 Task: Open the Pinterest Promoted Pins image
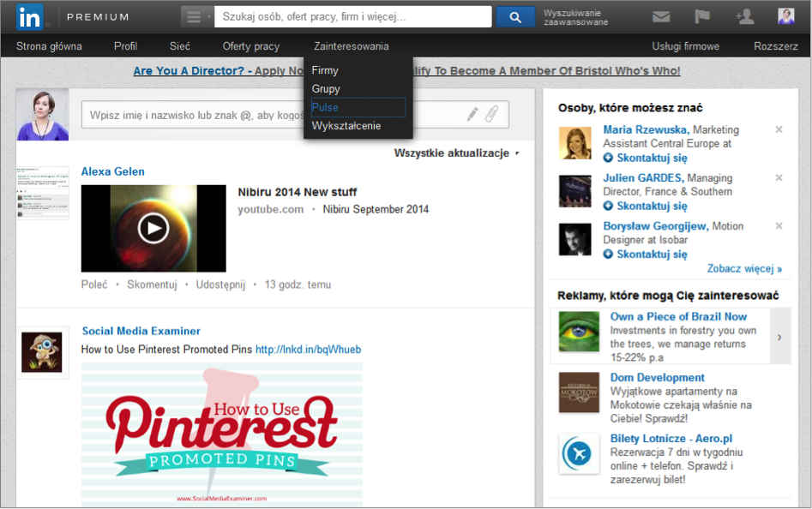click(221, 434)
